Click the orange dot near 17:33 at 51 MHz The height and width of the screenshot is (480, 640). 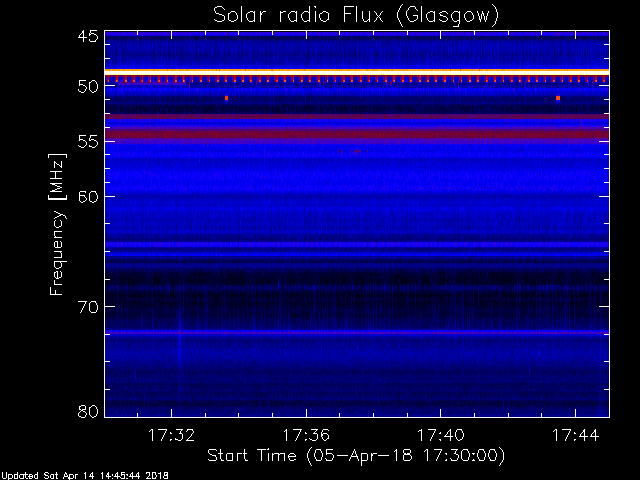point(227,98)
